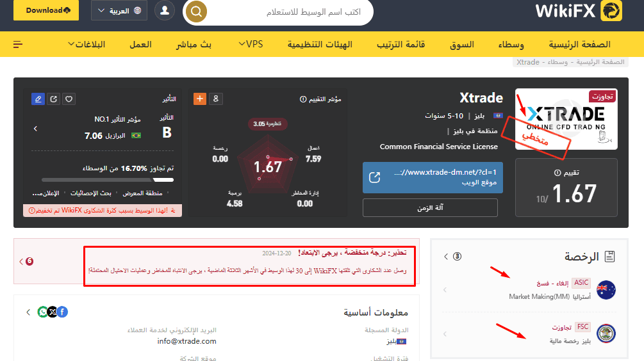Image resolution: width=644 pixels, height=361 pixels.
Task: Open the hamburger menu icon
Action: [18, 44]
